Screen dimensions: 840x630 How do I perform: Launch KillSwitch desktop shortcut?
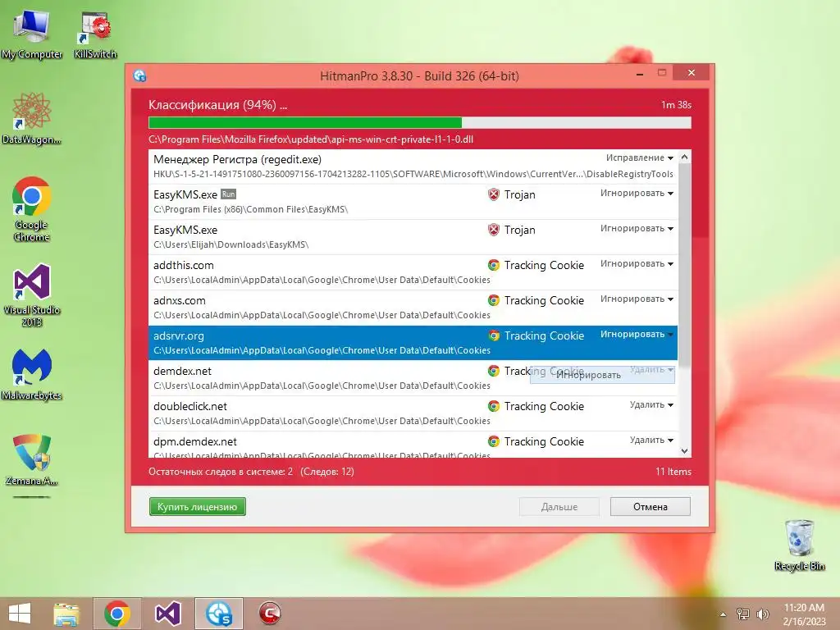click(x=95, y=34)
